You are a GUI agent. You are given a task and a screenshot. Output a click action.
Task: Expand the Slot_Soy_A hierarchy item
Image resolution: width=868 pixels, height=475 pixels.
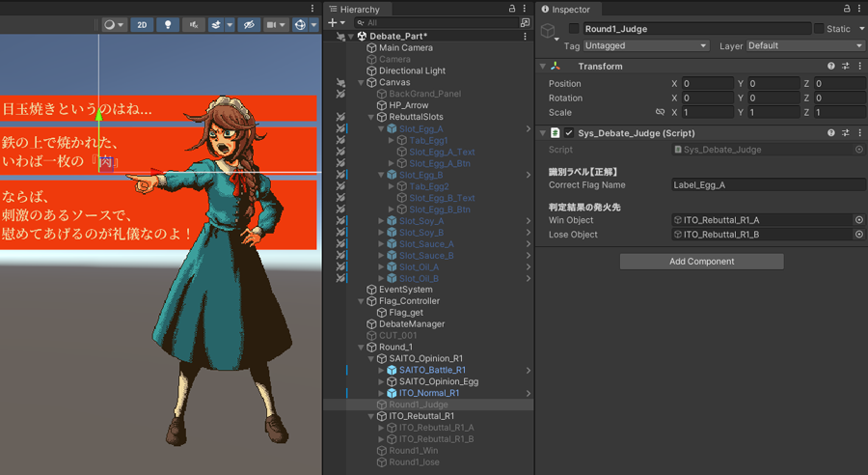(x=381, y=221)
